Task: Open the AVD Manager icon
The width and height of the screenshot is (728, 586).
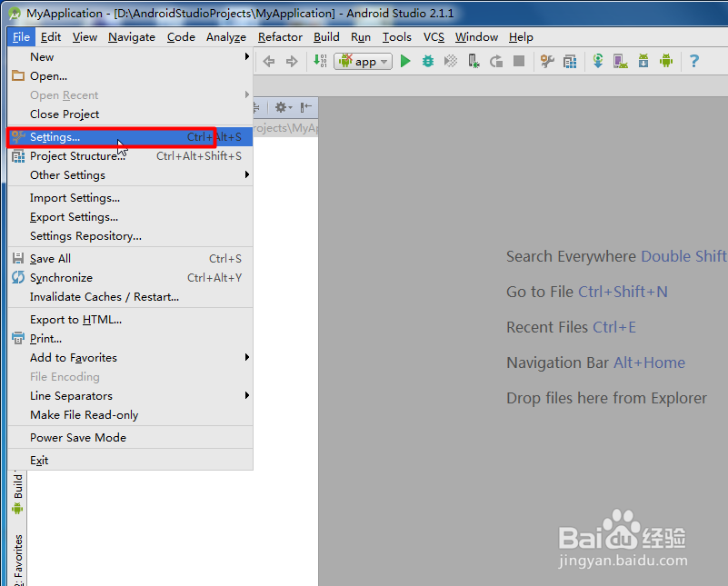Action: pyautogui.click(x=620, y=61)
